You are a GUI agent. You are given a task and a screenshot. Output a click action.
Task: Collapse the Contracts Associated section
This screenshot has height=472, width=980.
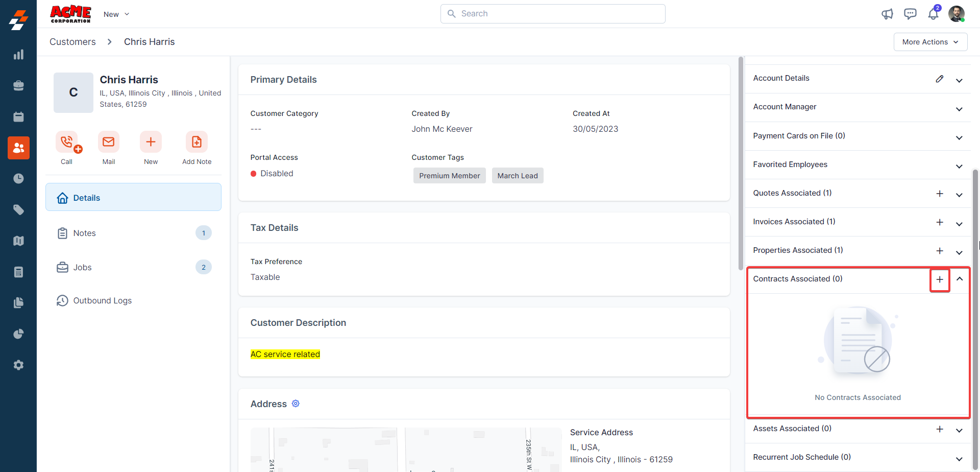pos(960,279)
